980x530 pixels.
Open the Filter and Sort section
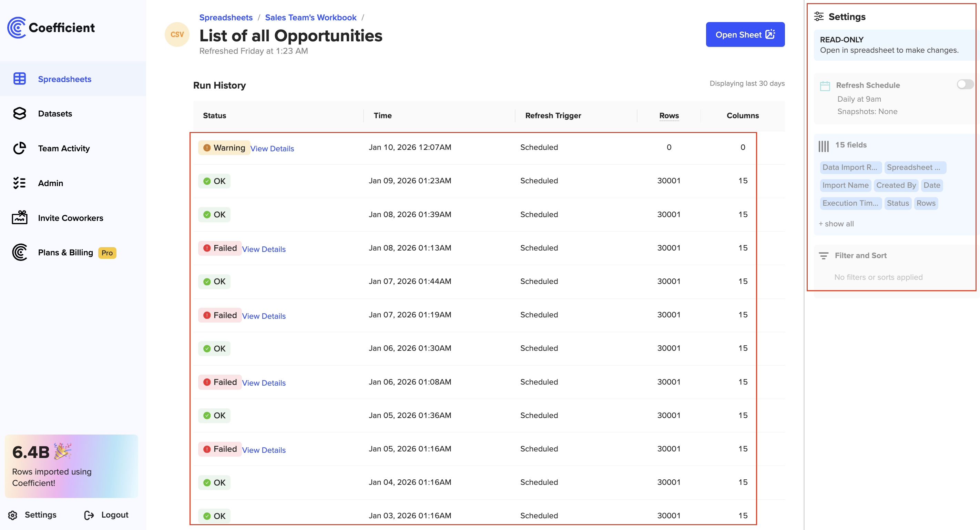pyautogui.click(x=860, y=255)
